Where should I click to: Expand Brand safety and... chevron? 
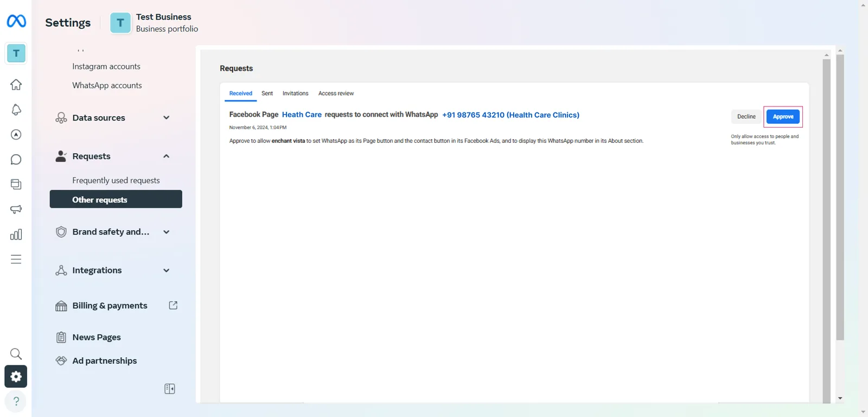[x=167, y=232]
